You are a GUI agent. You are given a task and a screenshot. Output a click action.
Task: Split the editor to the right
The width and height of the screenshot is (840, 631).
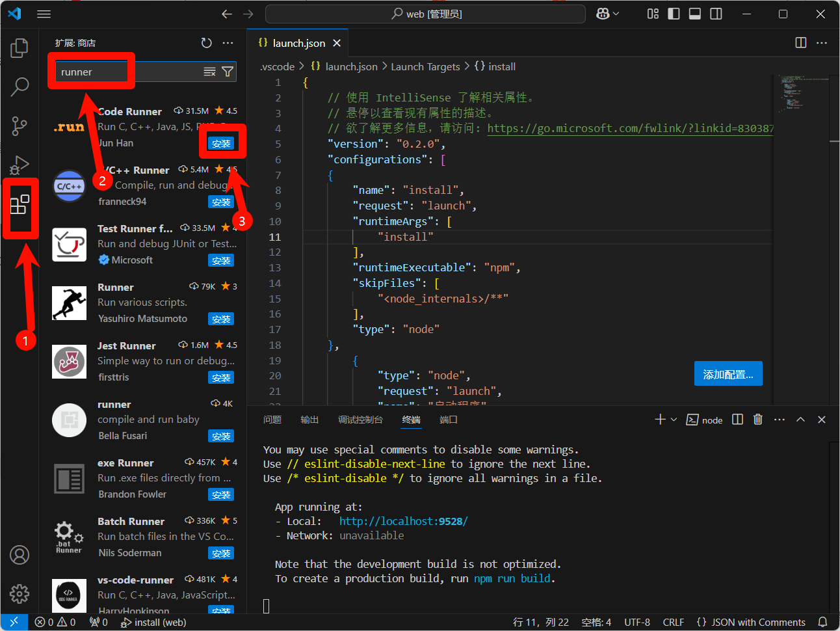[x=801, y=43]
